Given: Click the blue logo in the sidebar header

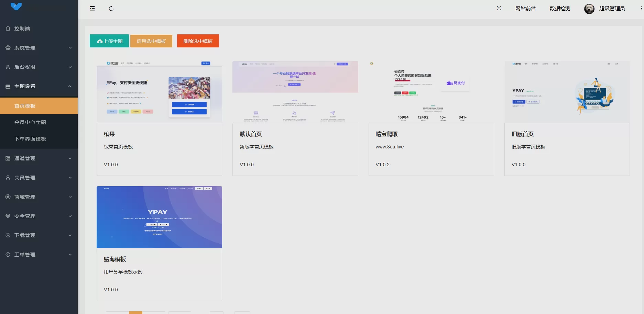Looking at the screenshot, I should tap(16, 6).
